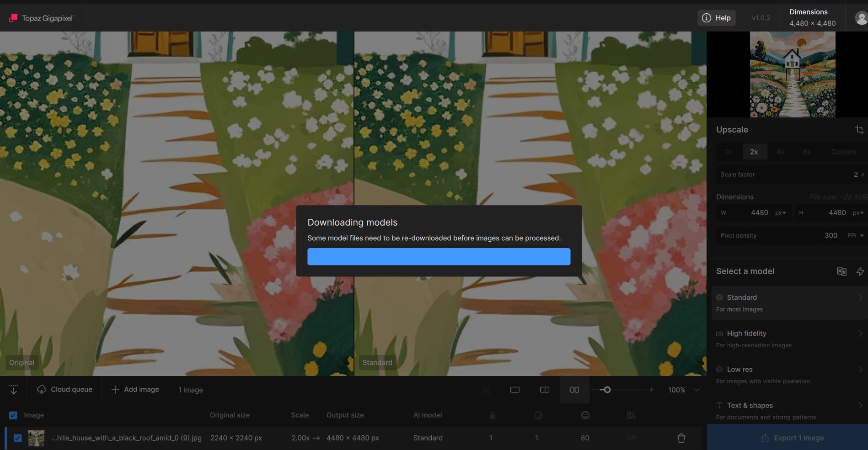The image size is (868, 450).
Task: Click the Help button
Action: [x=716, y=18]
